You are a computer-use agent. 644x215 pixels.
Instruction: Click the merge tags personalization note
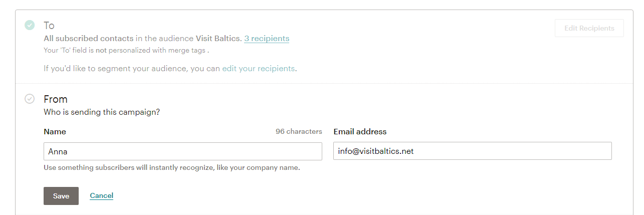point(126,50)
